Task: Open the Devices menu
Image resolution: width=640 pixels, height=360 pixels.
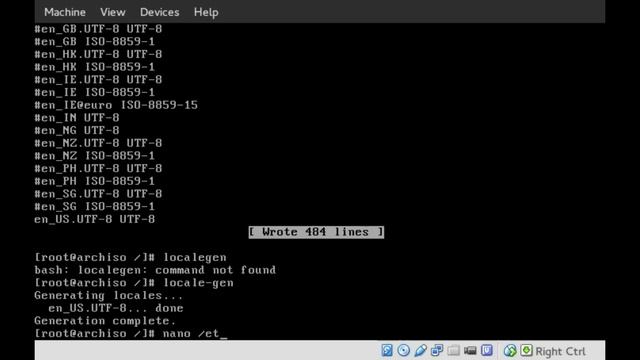Action: pyautogui.click(x=160, y=12)
